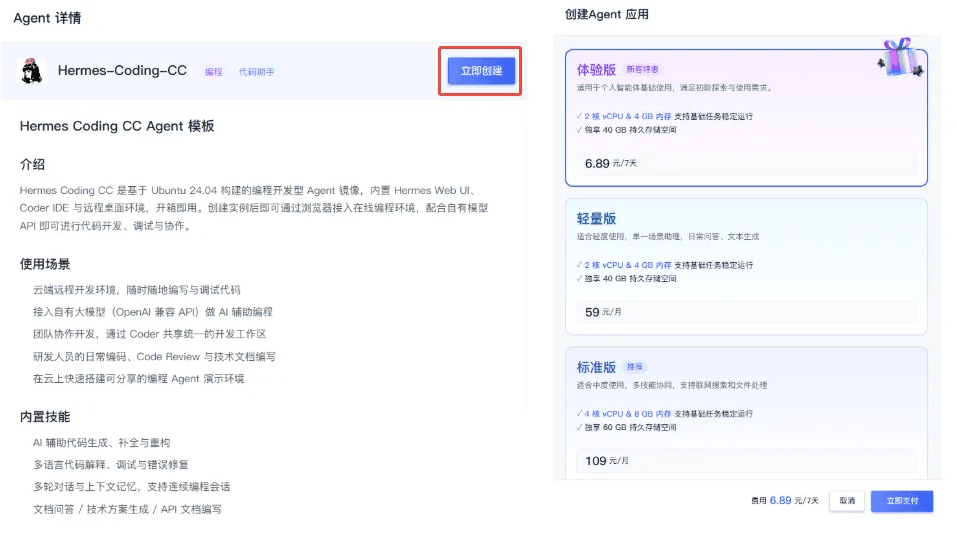Click the 立即创建 button

pos(481,71)
